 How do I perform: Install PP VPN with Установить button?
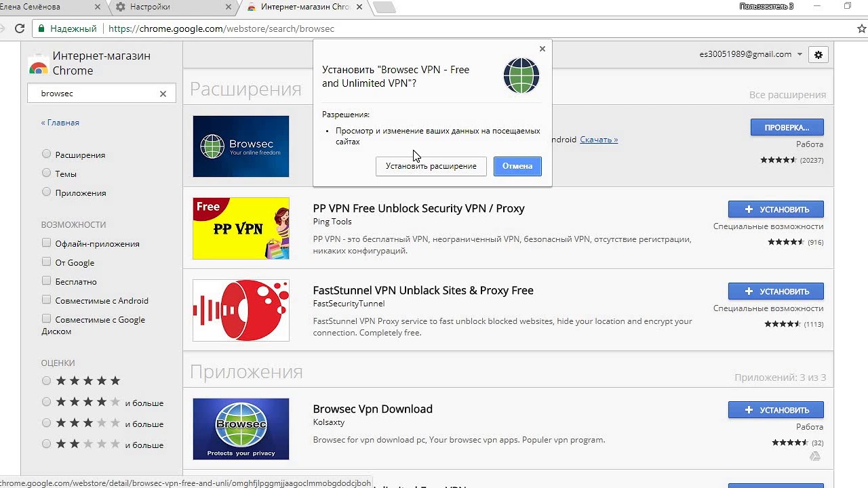[x=776, y=209]
